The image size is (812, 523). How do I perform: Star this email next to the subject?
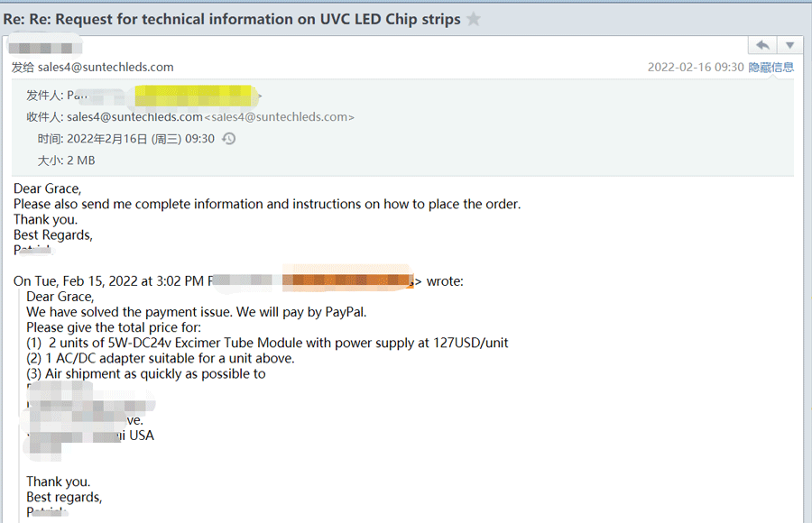coord(474,19)
